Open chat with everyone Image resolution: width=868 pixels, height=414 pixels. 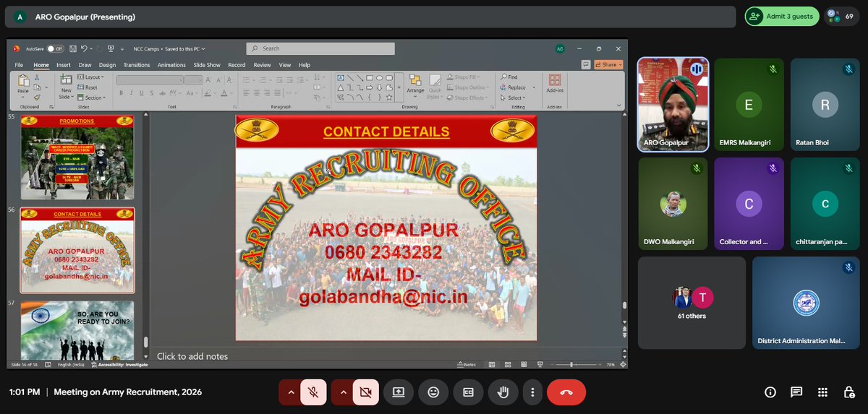point(796,392)
